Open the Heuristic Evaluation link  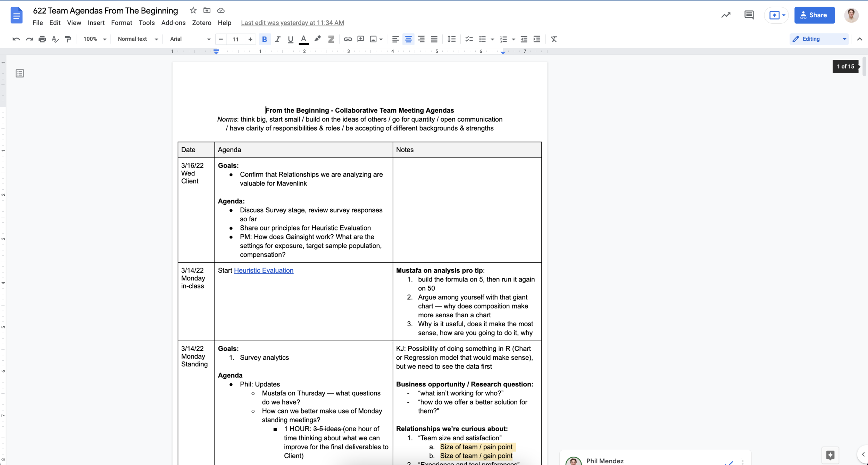[264, 270]
